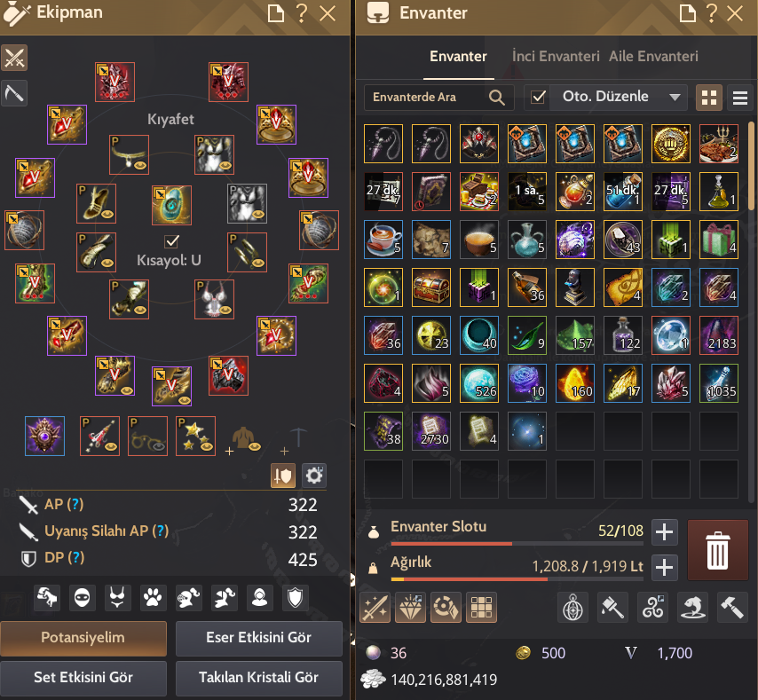Switch inventory to list view icon
The height and width of the screenshot is (700, 758).
pyautogui.click(x=739, y=98)
